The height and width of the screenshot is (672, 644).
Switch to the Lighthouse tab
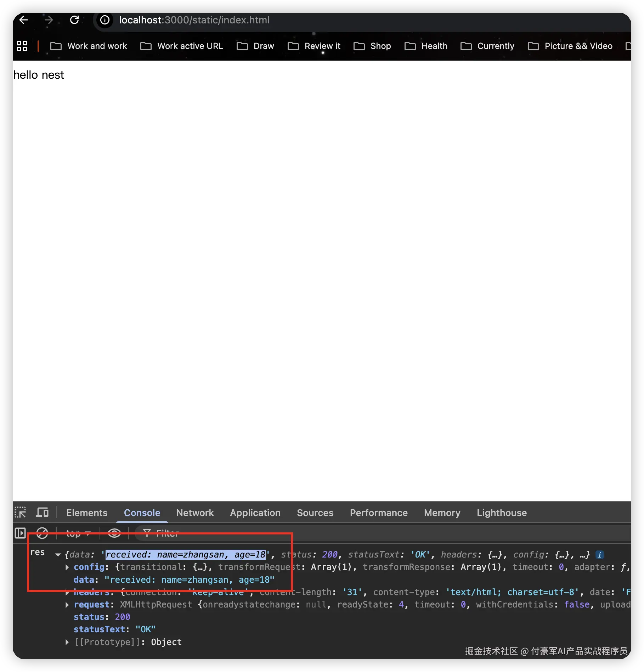502,513
